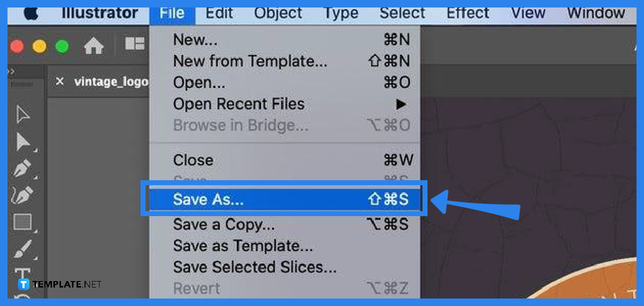The image size is (644, 306).
Task: Select the Rectangle tool
Action: (x=22, y=220)
